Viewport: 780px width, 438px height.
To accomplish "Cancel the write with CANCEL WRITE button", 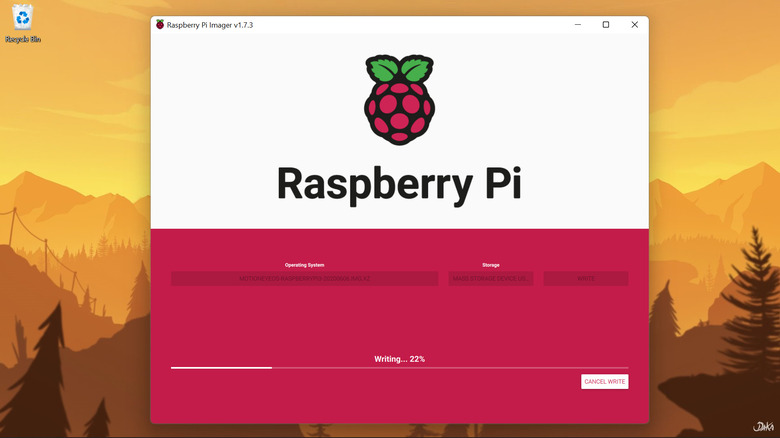I will pos(604,382).
